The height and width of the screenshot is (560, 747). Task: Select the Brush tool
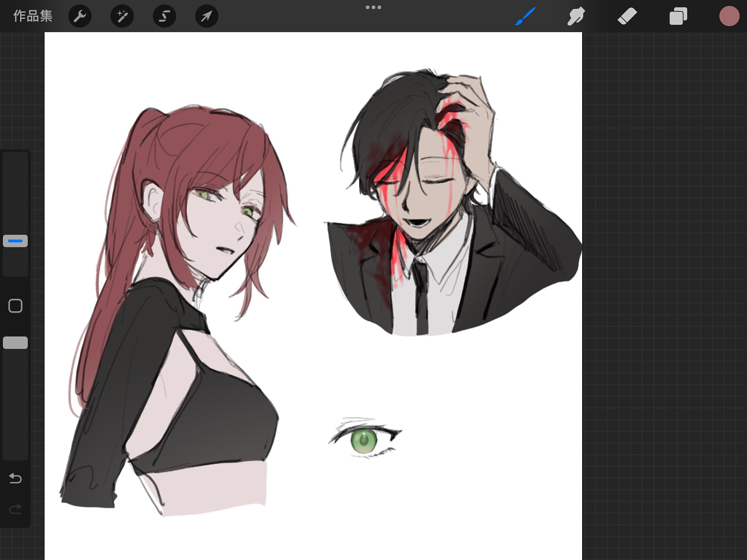pos(525,16)
